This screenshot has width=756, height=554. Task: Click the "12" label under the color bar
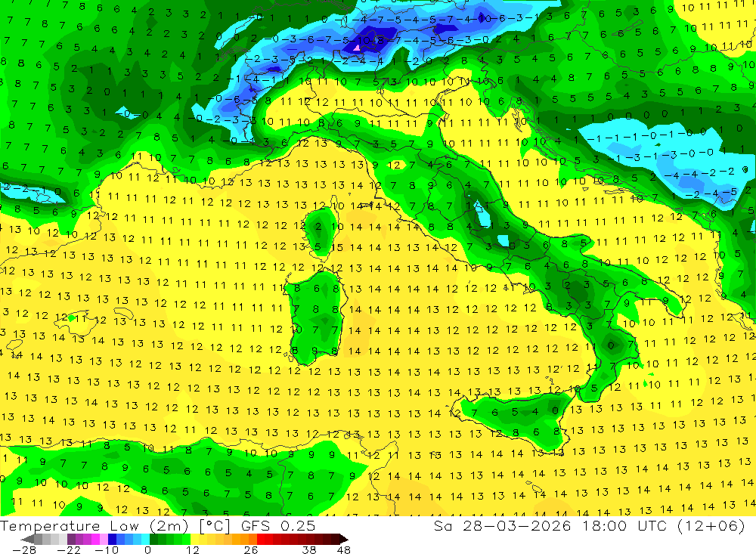click(x=193, y=549)
